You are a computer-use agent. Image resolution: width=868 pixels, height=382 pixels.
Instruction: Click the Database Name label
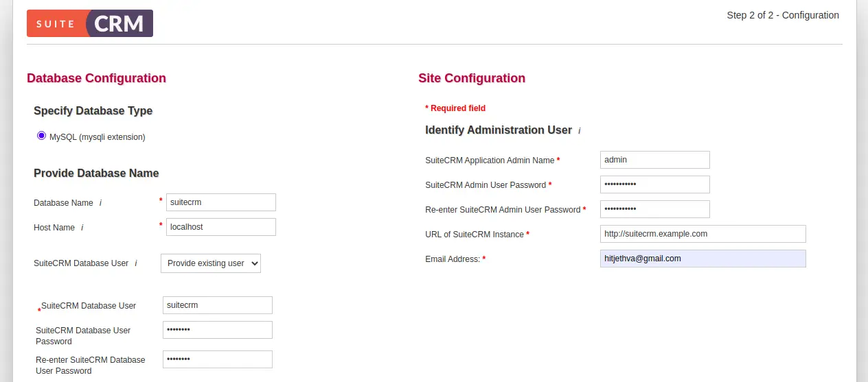(x=63, y=203)
